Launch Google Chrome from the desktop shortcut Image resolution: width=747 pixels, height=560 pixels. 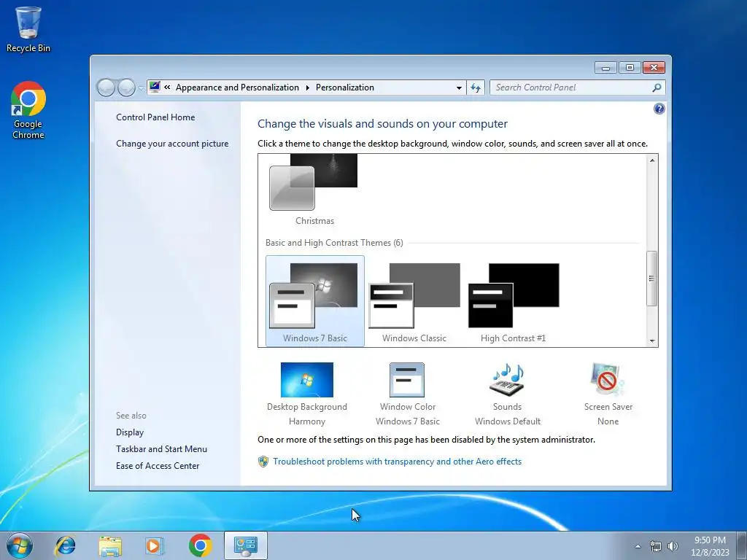point(28,110)
